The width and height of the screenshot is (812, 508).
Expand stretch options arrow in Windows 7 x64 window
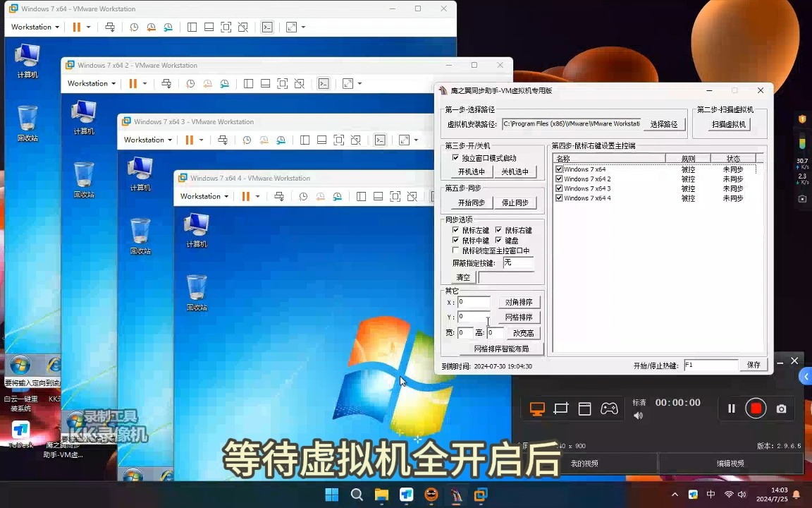[304, 27]
